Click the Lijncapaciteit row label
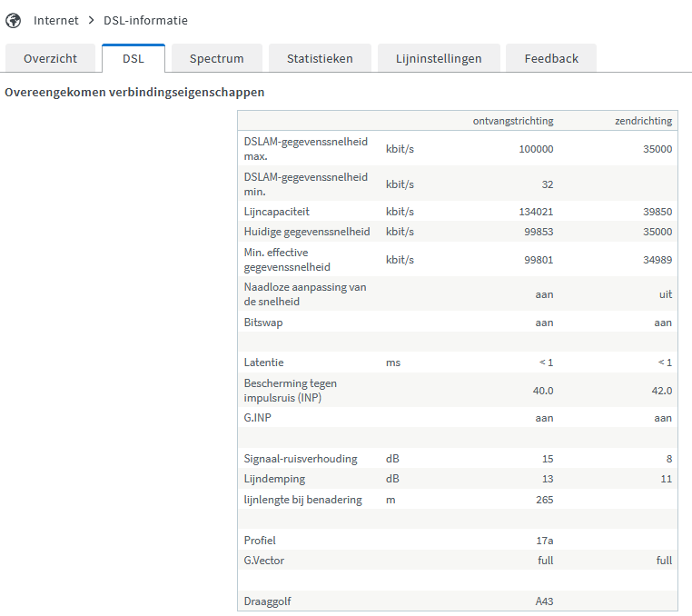This screenshot has width=692, height=616. (x=277, y=211)
